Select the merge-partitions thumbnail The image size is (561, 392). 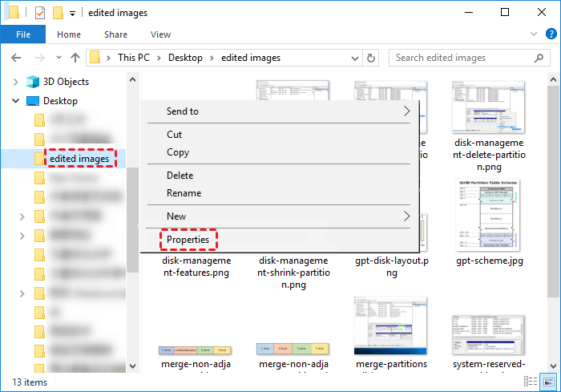[x=390, y=325]
